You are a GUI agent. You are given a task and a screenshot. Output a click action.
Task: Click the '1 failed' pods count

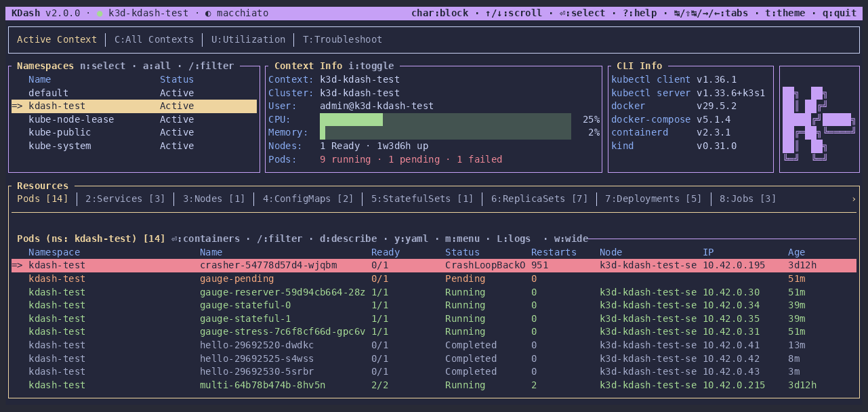480,159
